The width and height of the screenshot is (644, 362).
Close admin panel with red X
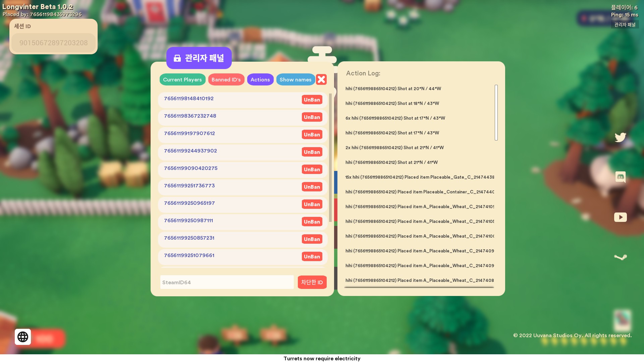tap(321, 79)
